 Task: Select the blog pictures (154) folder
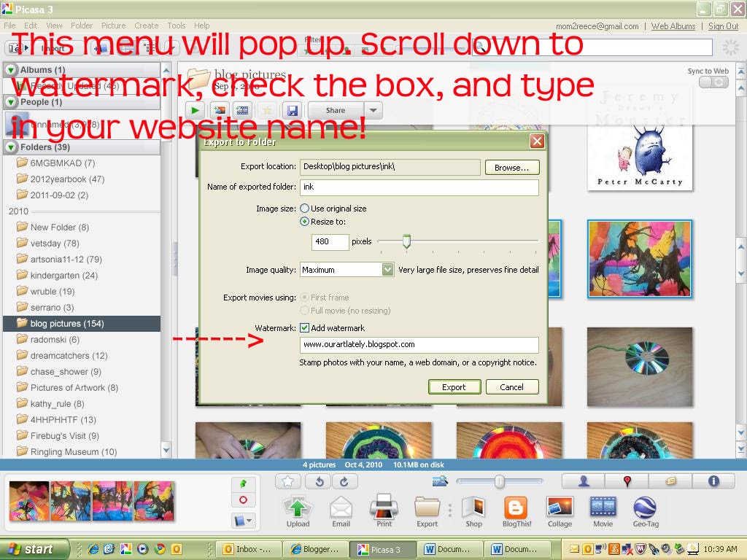click(x=82, y=324)
